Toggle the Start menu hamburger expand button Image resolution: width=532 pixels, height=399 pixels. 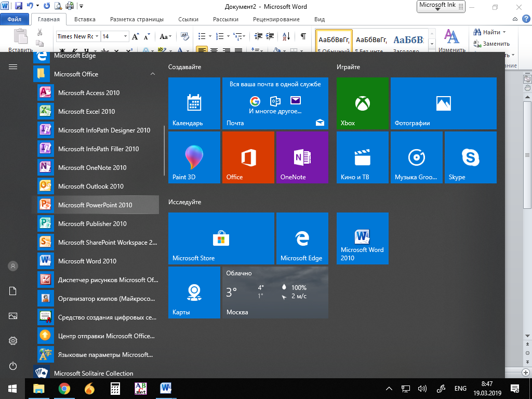[13, 67]
